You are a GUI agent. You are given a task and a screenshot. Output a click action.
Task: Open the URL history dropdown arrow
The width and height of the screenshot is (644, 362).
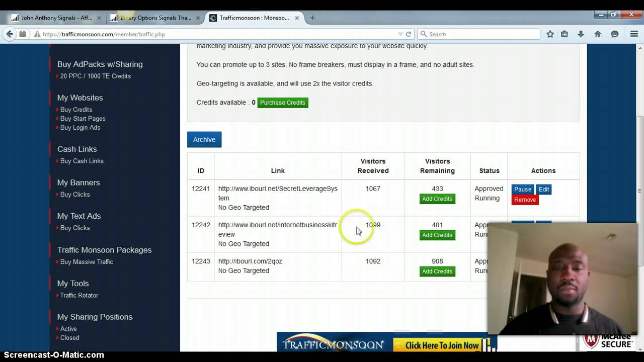[400, 34]
